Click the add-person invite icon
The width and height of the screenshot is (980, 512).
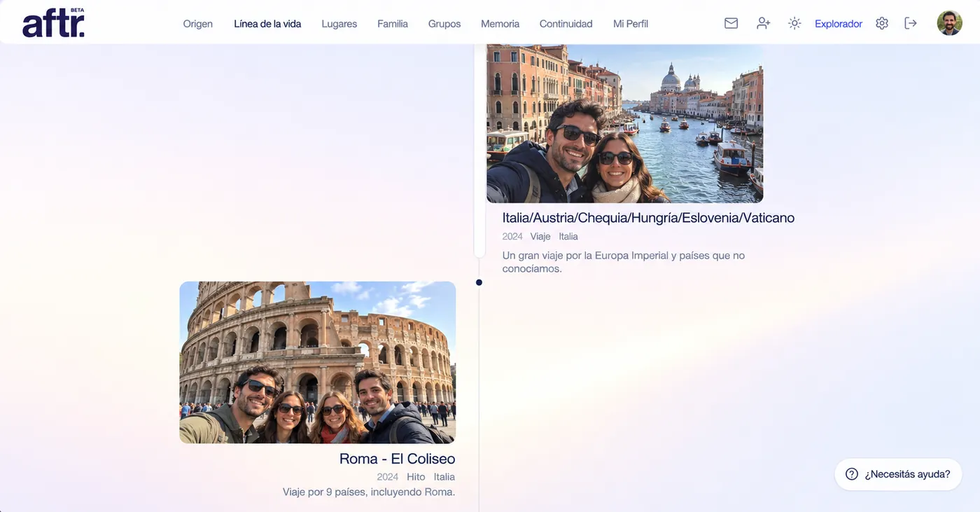pyautogui.click(x=763, y=23)
